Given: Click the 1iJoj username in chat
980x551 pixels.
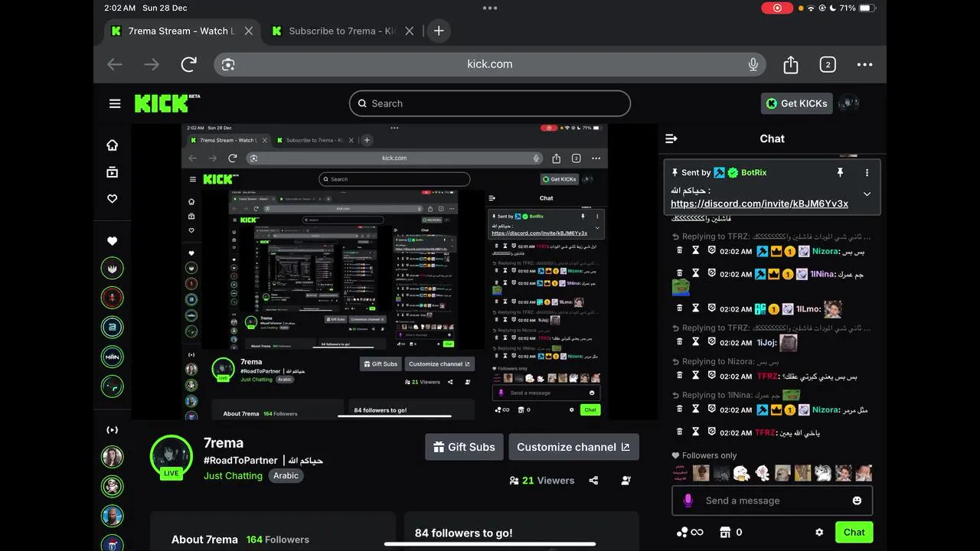Looking at the screenshot, I should [x=766, y=343].
